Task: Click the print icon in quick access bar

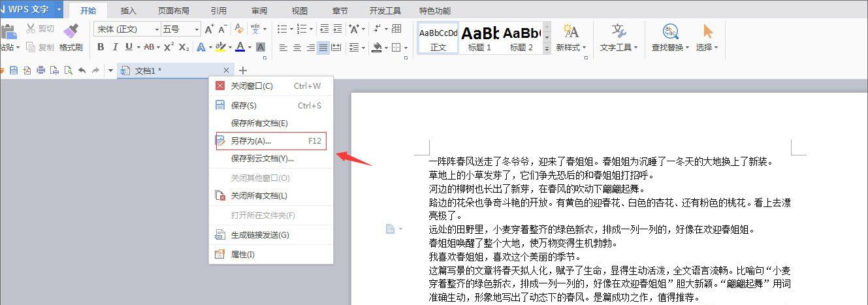Action: (x=40, y=70)
